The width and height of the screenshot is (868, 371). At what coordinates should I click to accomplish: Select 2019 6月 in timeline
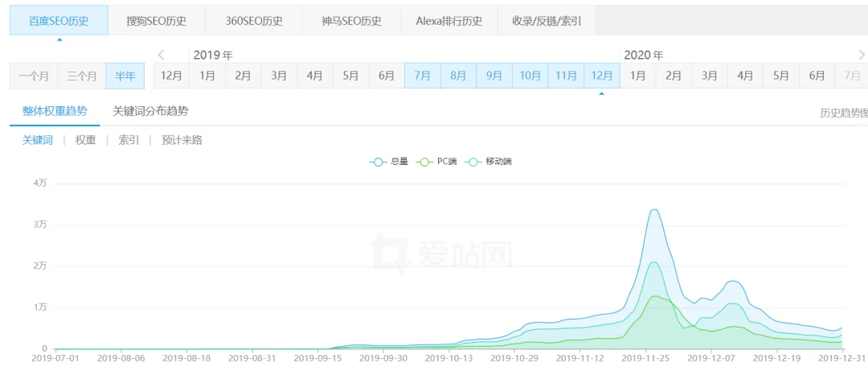point(387,76)
